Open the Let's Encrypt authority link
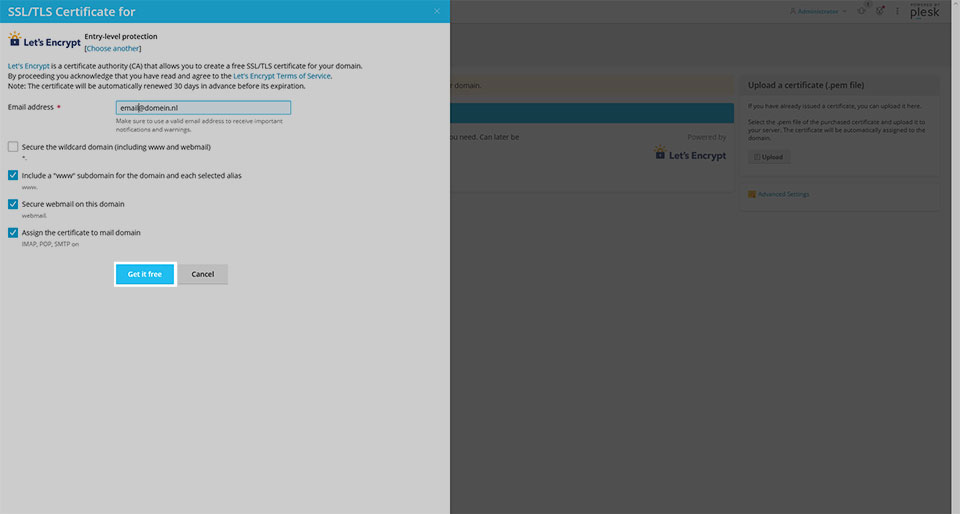Image resolution: width=960 pixels, height=514 pixels. click(29, 65)
